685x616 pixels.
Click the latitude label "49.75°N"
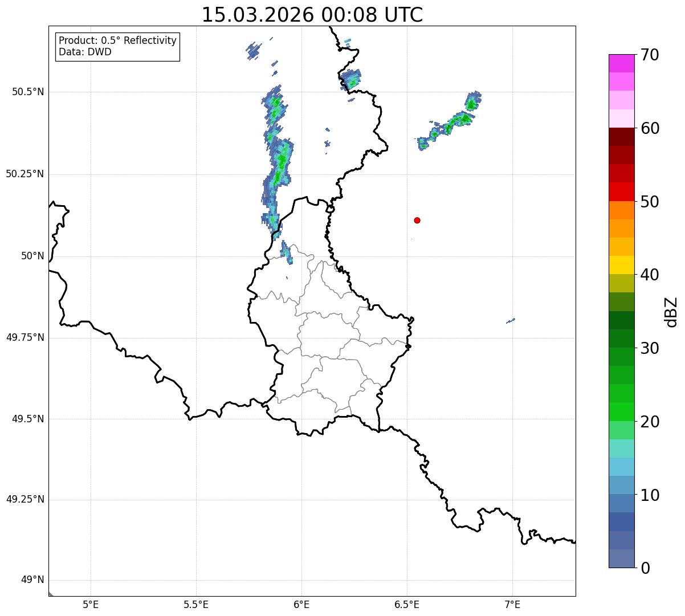25,337
